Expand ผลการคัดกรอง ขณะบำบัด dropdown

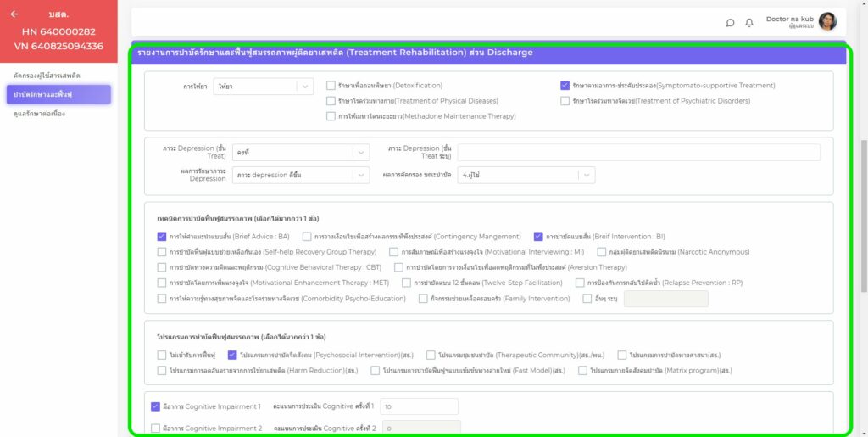(526, 175)
